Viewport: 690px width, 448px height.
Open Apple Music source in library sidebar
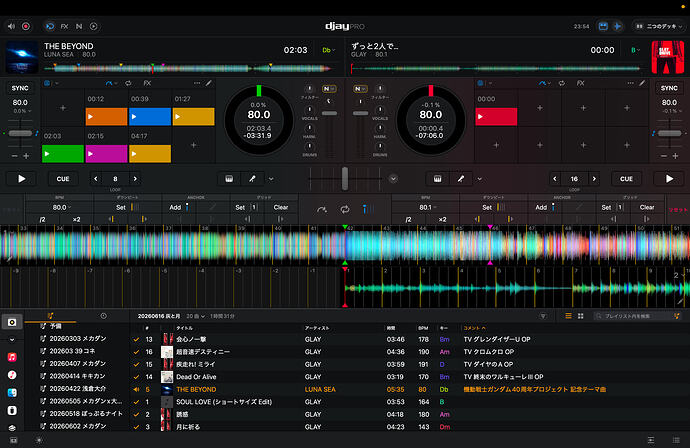click(12, 357)
